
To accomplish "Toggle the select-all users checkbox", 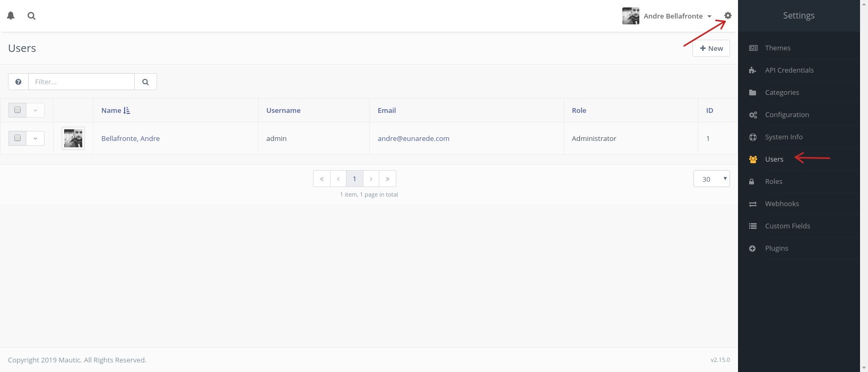I will (18, 110).
